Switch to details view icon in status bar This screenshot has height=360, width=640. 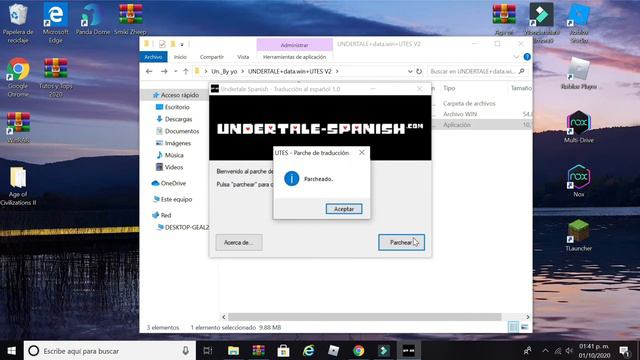[x=514, y=327]
